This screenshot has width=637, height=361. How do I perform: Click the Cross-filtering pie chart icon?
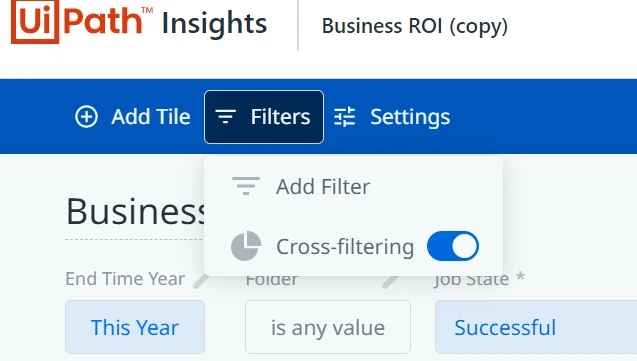coord(246,246)
